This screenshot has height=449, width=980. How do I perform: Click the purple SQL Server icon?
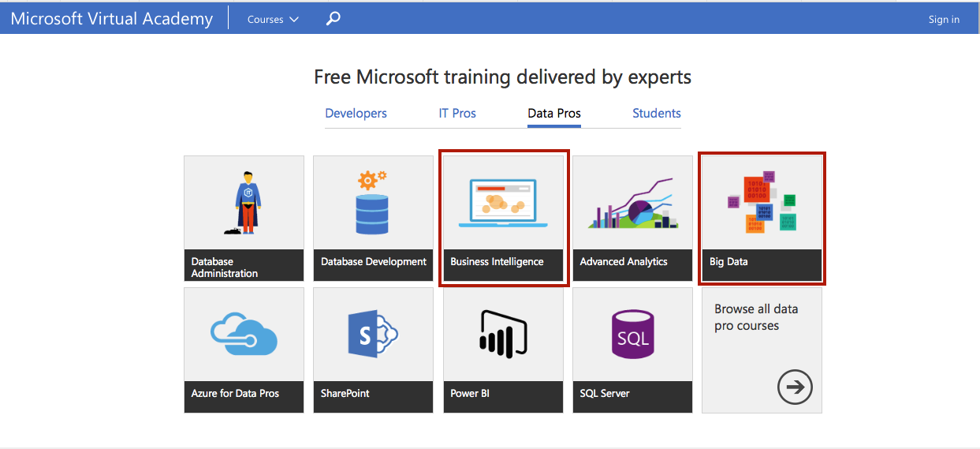click(632, 334)
